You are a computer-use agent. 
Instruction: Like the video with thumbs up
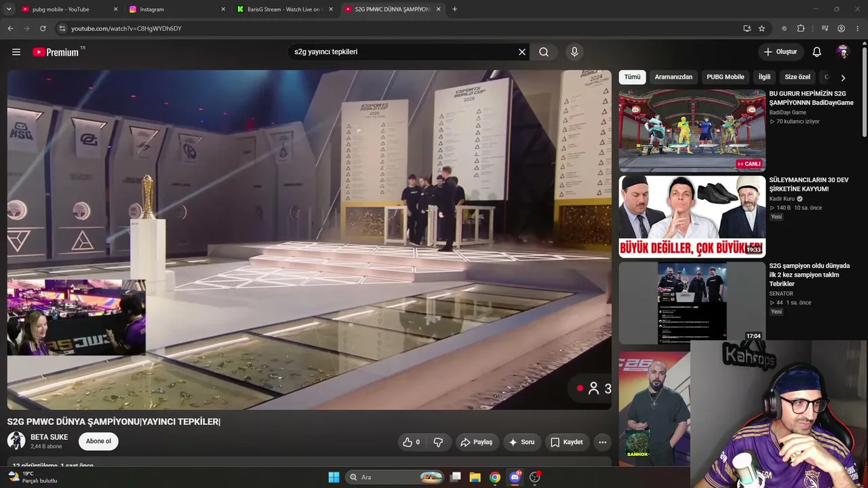pos(411,442)
